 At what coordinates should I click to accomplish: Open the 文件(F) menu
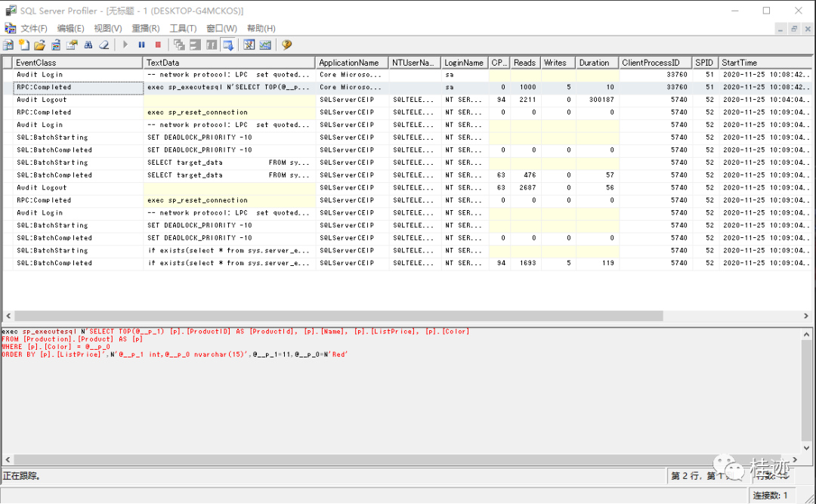(x=34, y=28)
